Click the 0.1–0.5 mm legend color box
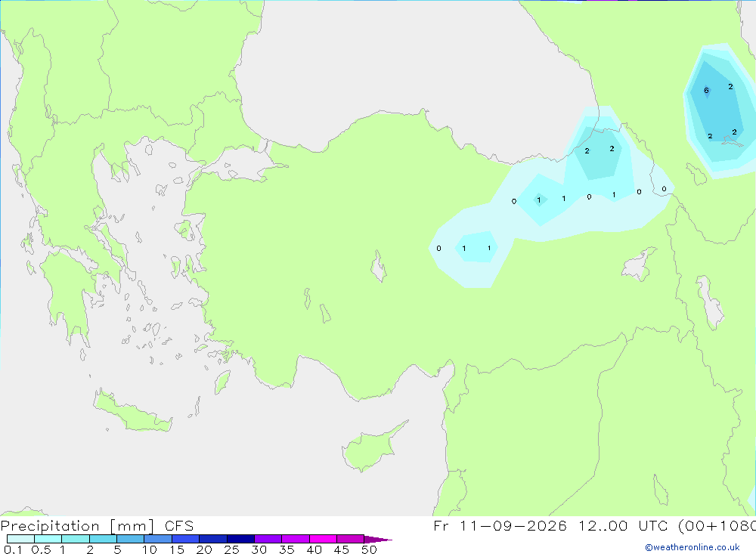Screen dimensions: 756x554 click(x=20, y=539)
